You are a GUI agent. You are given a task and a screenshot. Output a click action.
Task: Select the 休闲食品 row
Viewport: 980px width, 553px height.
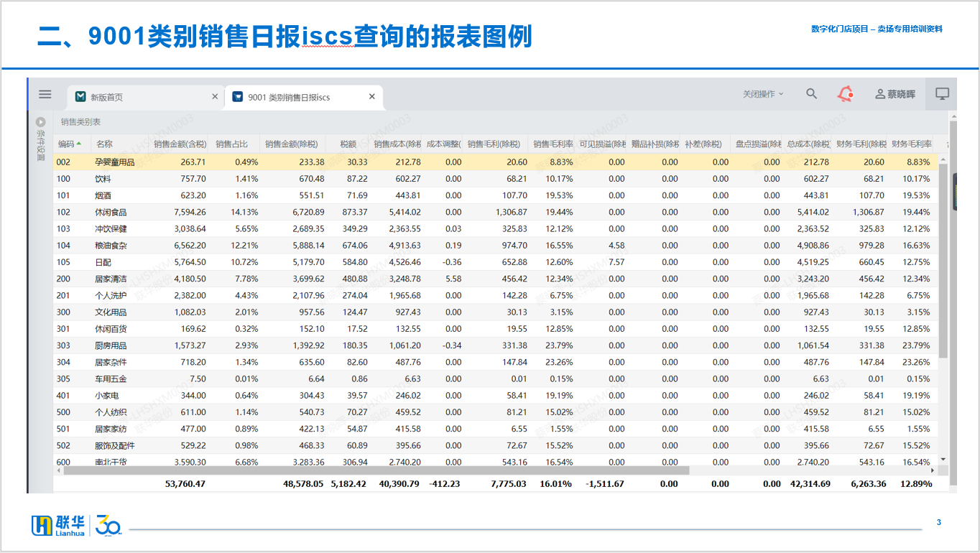[x=111, y=212]
